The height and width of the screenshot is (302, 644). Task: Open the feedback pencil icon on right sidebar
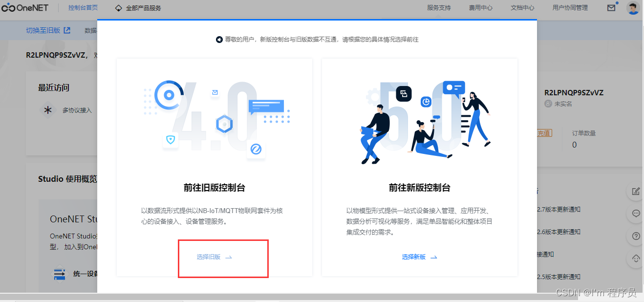[635, 191]
